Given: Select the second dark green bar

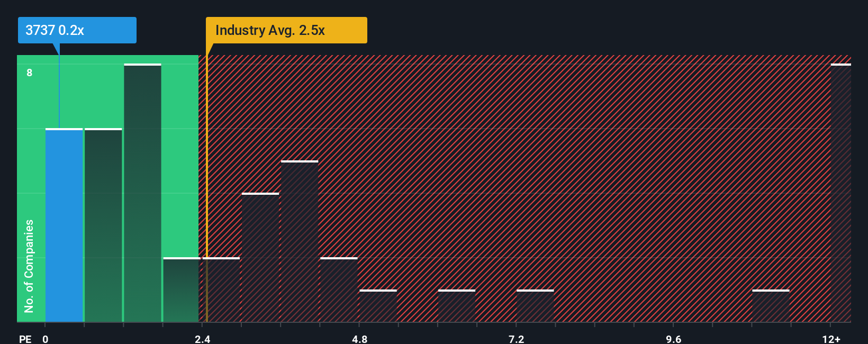Looking at the screenshot, I should (103, 225).
